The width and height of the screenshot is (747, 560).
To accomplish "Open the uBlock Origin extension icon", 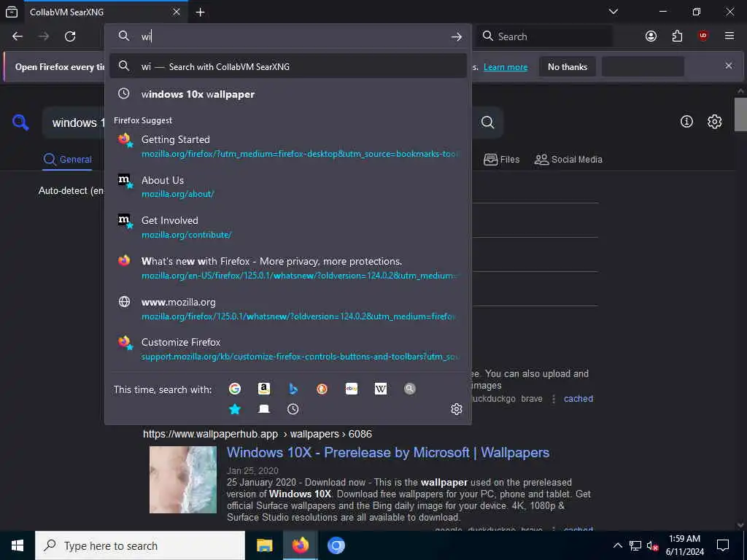I will [x=703, y=36].
